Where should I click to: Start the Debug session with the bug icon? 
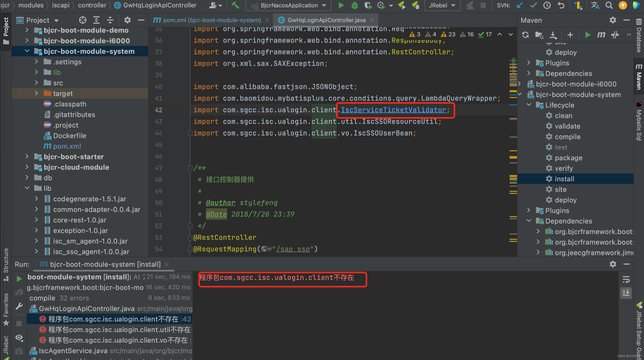point(354,5)
